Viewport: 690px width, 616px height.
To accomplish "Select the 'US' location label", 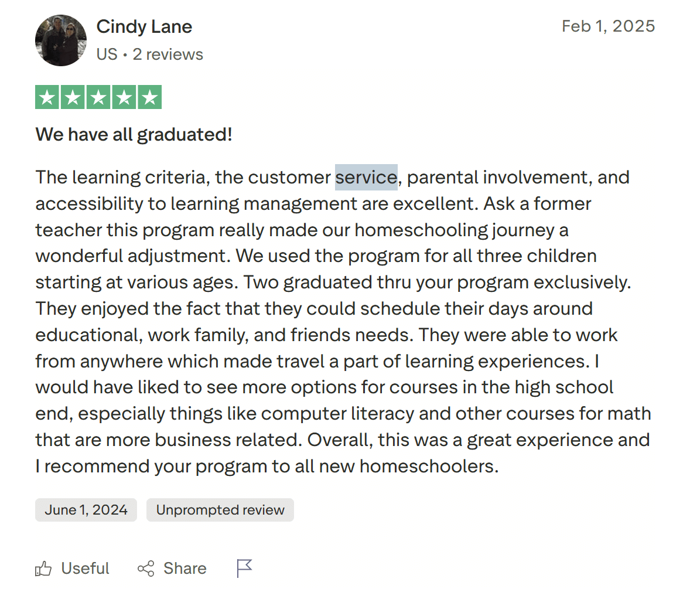I will pyautogui.click(x=106, y=54).
